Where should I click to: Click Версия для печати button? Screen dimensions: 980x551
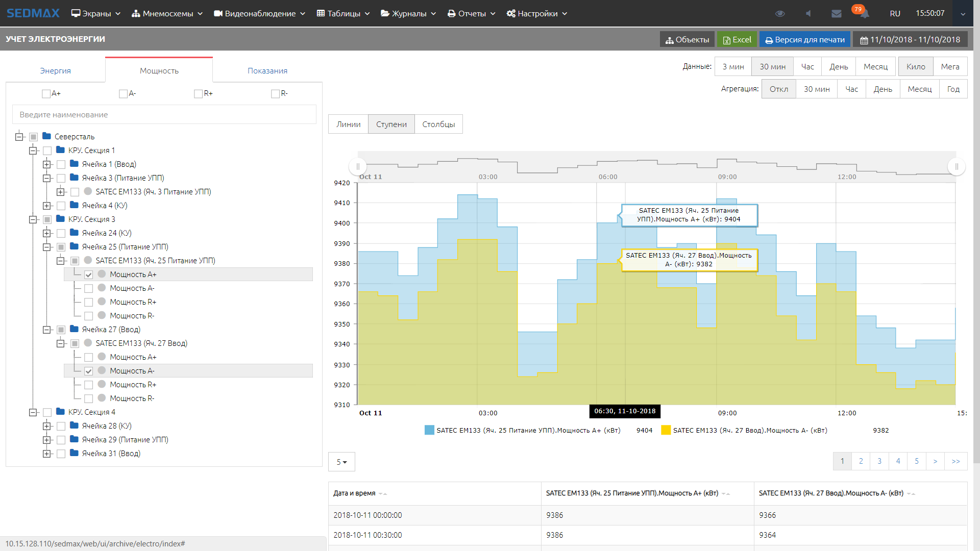coord(804,40)
